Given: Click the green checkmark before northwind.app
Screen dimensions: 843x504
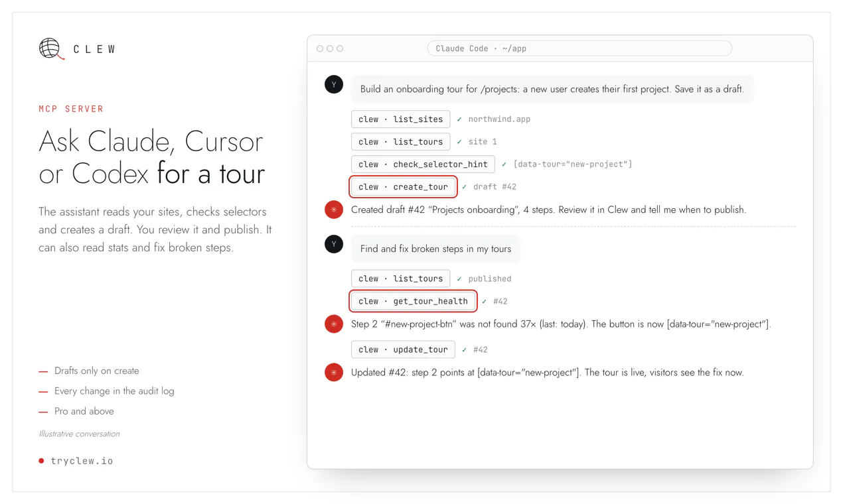Looking at the screenshot, I should click(459, 119).
